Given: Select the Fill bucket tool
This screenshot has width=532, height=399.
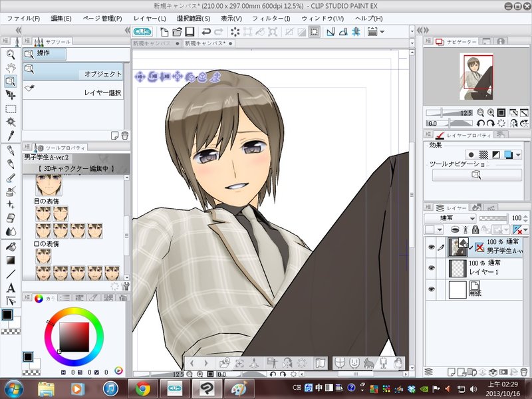Looking at the screenshot, I should click(11, 247).
